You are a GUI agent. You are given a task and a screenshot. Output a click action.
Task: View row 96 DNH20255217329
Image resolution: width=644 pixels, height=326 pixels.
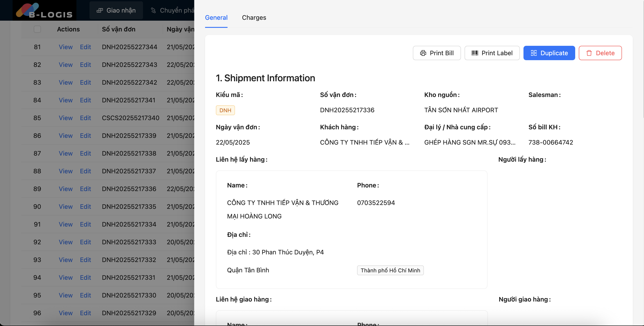click(65, 313)
